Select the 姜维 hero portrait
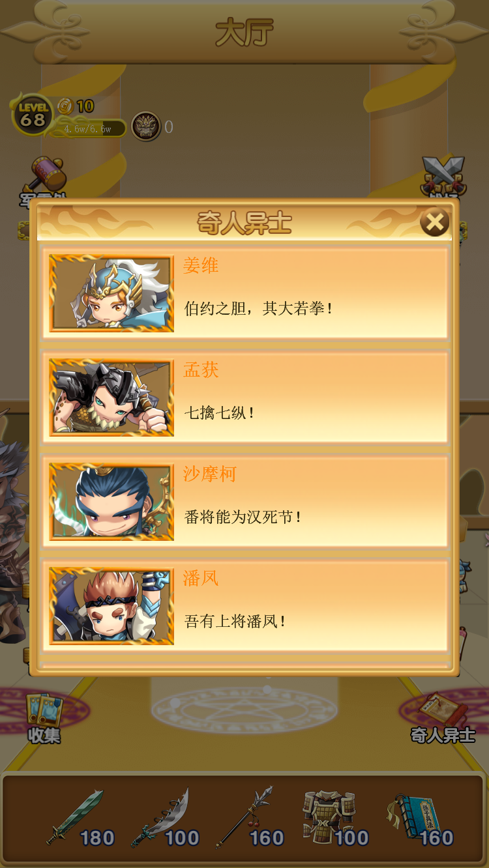The image size is (489, 868). click(111, 293)
